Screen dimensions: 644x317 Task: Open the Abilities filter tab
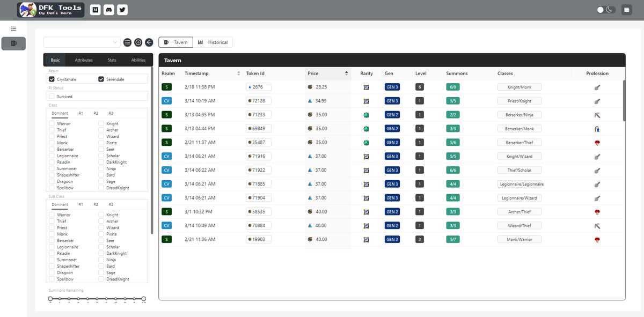click(x=138, y=60)
